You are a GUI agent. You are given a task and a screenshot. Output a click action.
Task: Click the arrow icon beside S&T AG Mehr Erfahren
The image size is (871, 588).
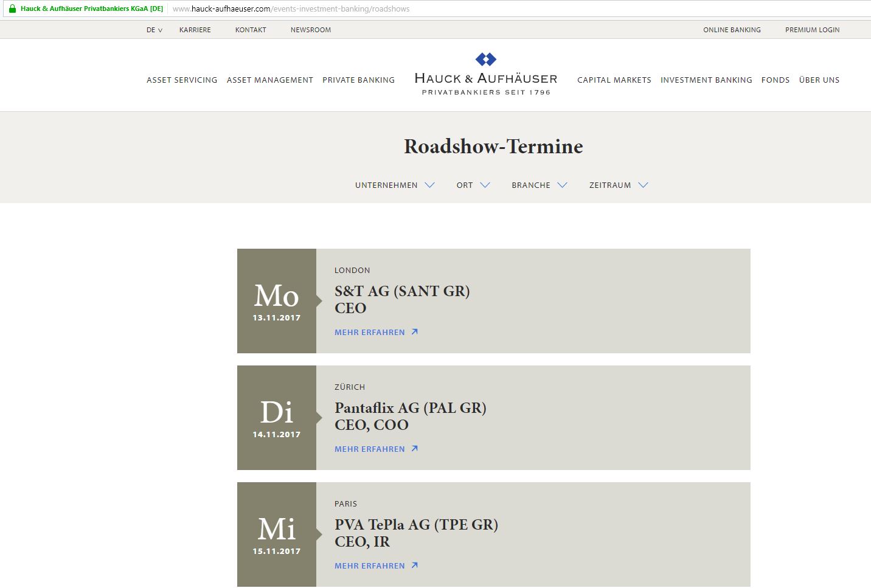click(x=414, y=332)
